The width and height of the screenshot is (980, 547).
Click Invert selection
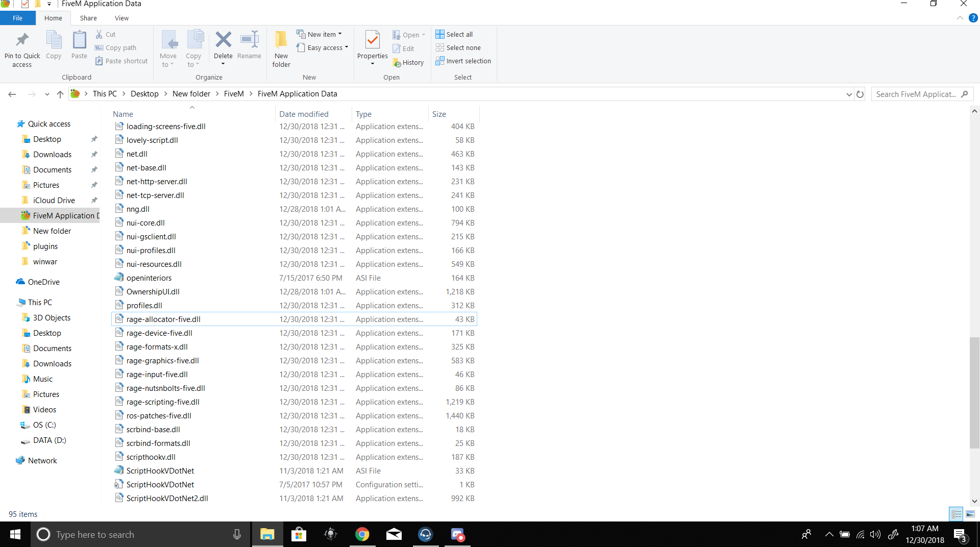[463, 61]
